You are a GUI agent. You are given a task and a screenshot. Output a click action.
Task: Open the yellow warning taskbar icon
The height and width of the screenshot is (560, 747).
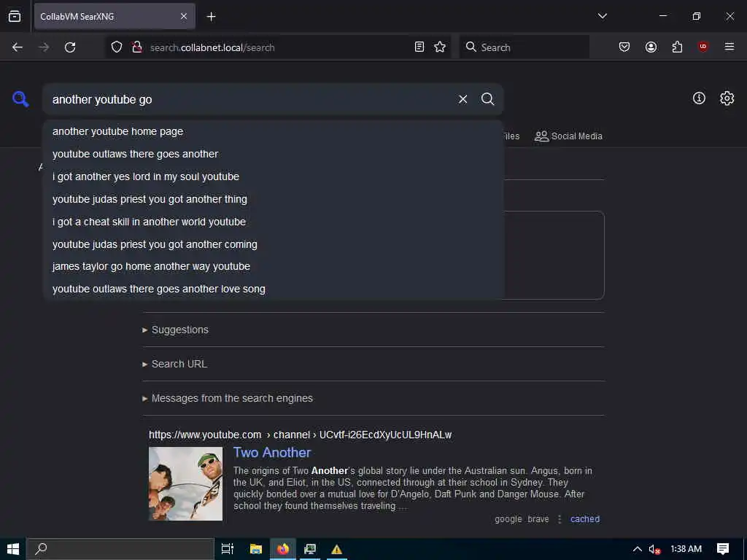[x=337, y=549]
